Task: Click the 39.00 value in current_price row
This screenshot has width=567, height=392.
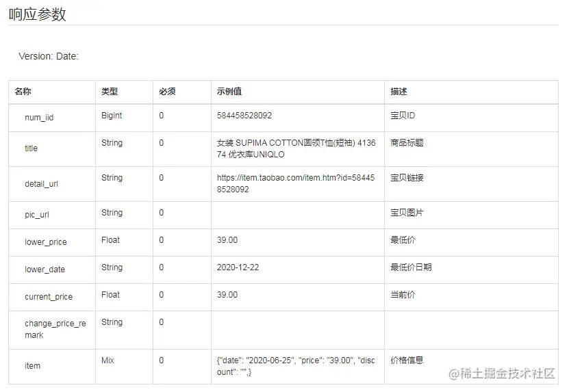Action: (227, 295)
